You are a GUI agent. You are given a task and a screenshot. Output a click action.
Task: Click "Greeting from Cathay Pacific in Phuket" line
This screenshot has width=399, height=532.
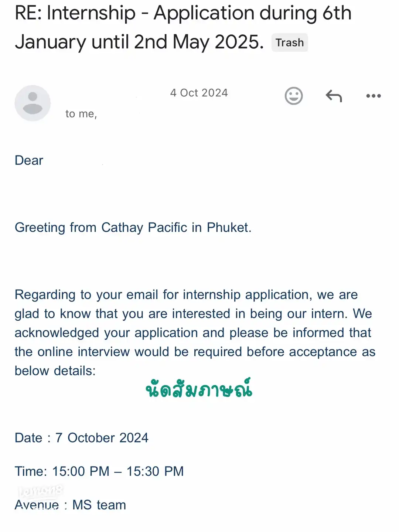(133, 228)
